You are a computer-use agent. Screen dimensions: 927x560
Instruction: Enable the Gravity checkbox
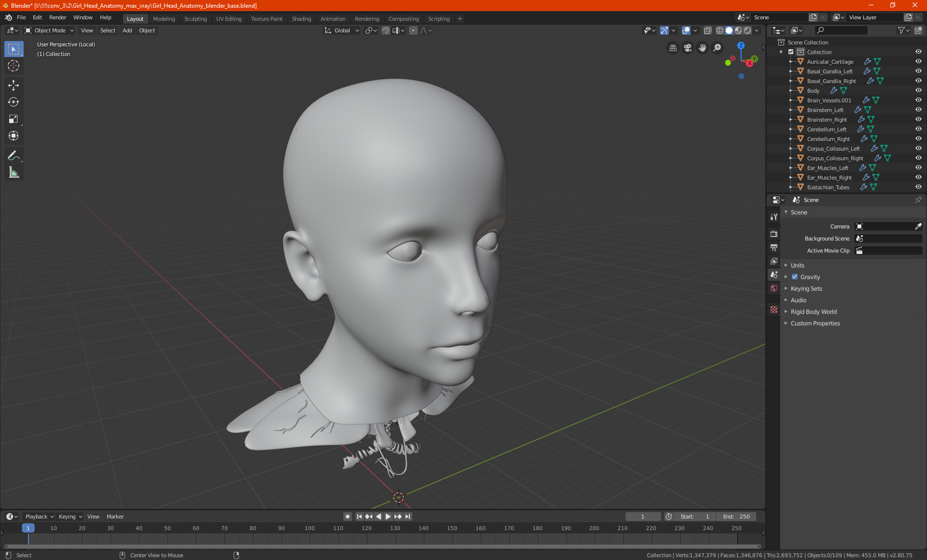pos(795,277)
